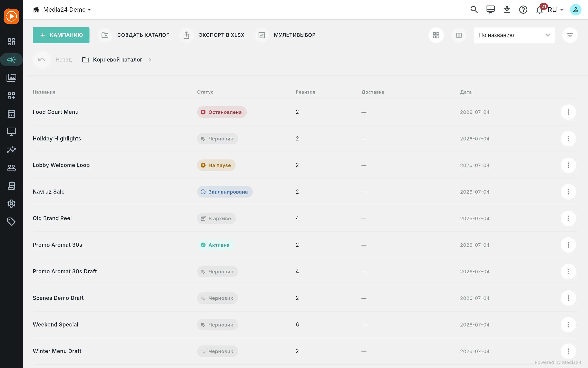The image size is (588, 368).
Task: Open actions menu for Old Brand Reel
Action: pyautogui.click(x=568, y=218)
